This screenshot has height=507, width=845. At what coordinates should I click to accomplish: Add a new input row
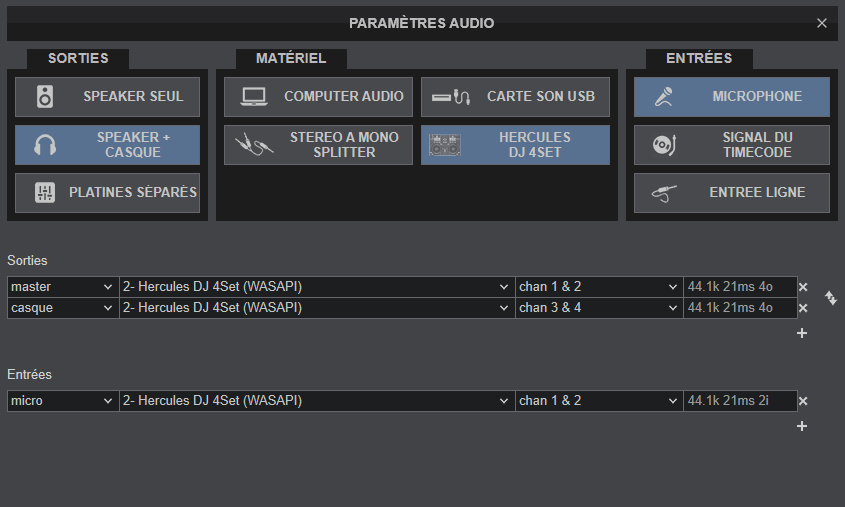point(802,427)
